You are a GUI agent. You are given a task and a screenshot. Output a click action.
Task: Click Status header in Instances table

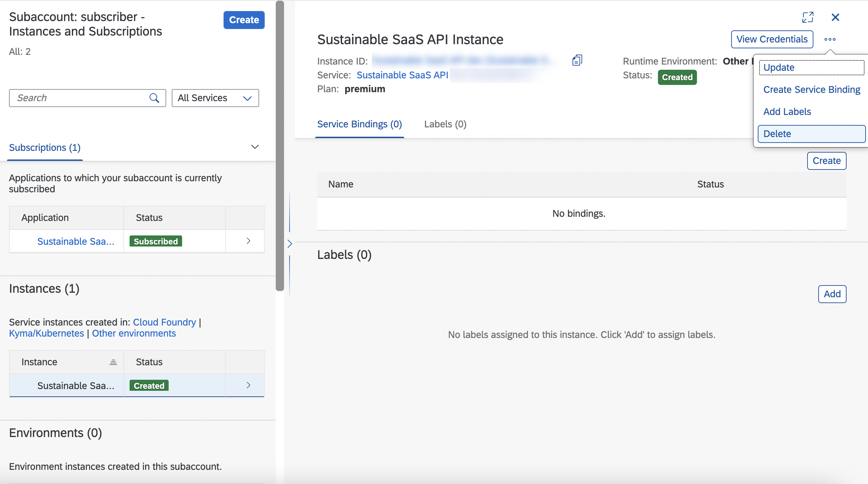pos(149,362)
